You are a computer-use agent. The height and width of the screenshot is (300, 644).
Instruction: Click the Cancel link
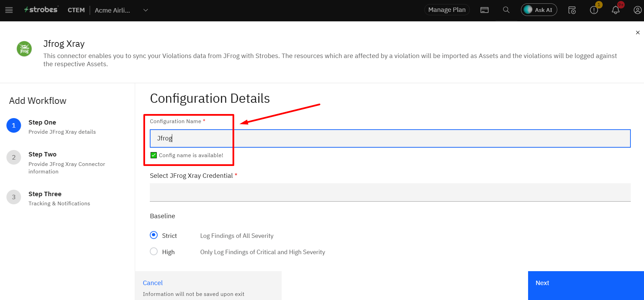tap(153, 283)
